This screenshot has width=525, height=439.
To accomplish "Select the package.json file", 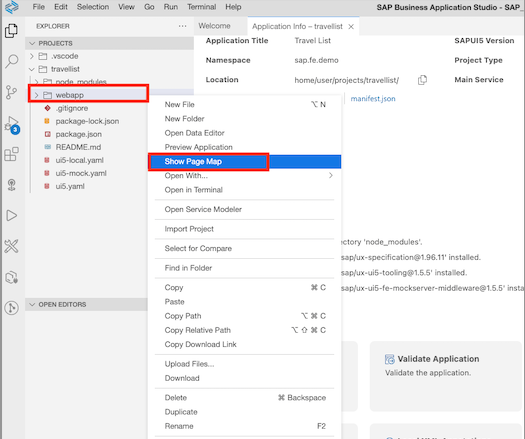I will point(78,134).
